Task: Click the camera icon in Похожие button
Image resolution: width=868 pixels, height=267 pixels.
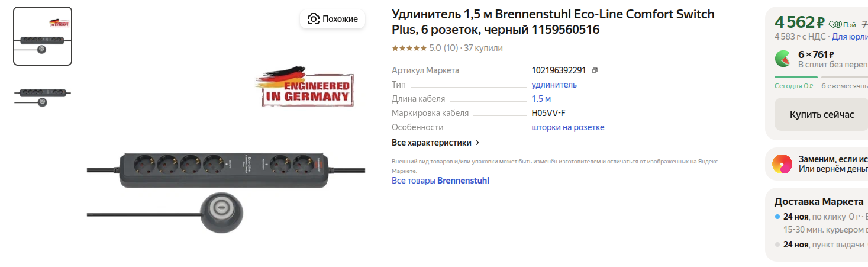Action: (x=314, y=19)
